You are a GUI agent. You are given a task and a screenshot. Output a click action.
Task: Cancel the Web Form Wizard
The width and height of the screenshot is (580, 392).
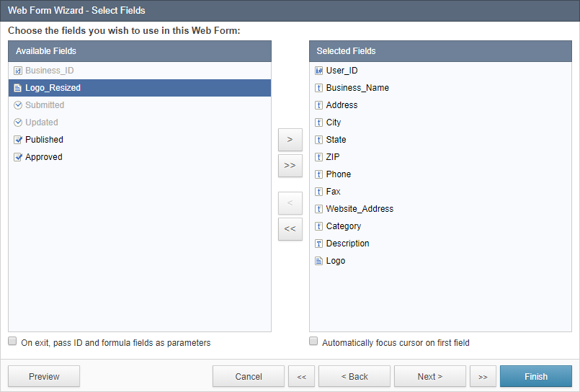coord(248,376)
